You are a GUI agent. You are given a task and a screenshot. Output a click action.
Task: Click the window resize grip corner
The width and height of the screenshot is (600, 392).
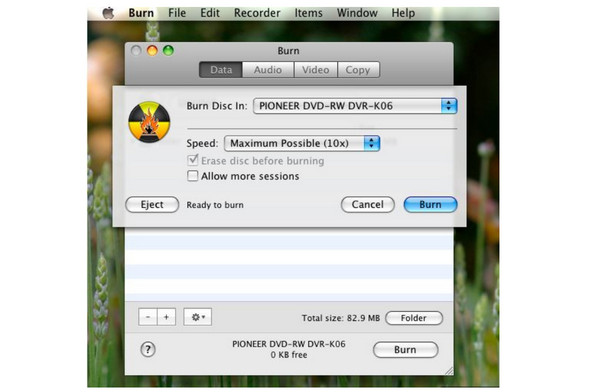[449, 370]
